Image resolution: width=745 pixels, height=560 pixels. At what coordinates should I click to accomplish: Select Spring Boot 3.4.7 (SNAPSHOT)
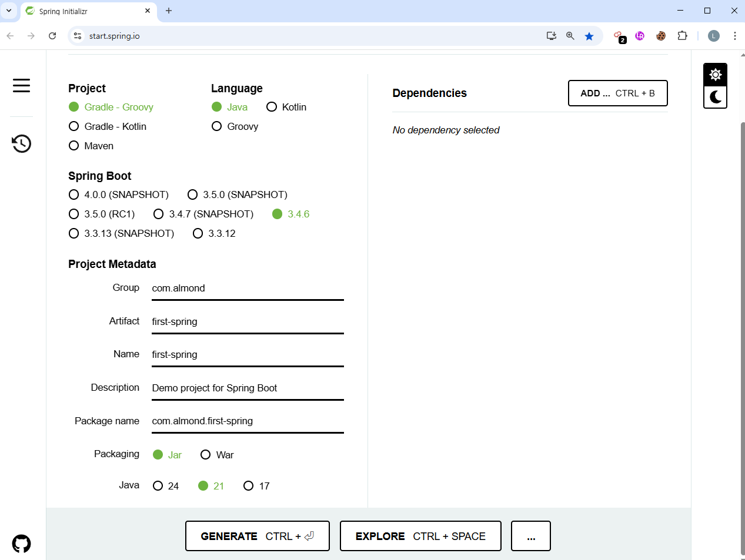point(203,214)
